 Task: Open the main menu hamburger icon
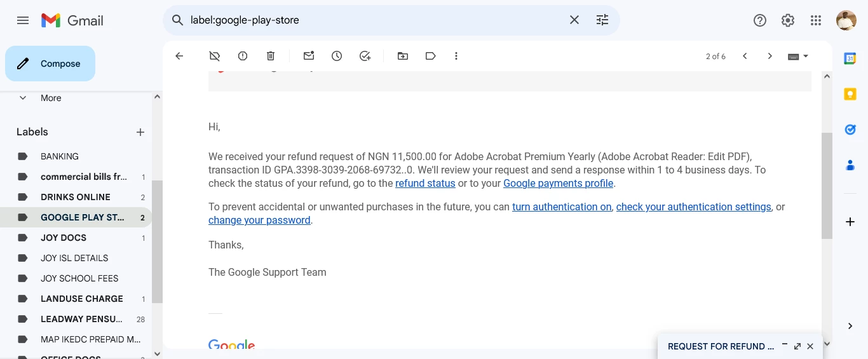click(23, 20)
